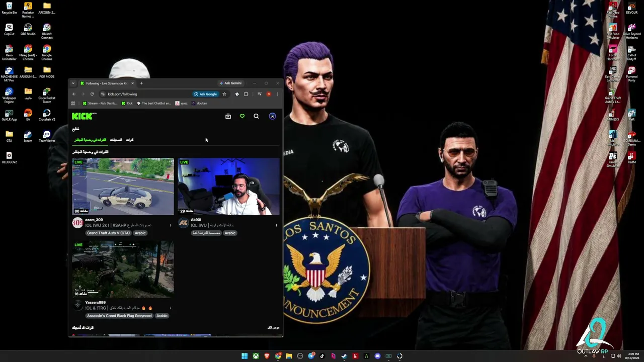Select the Following - Live Streams browser tab

click(x=107, y=83)
